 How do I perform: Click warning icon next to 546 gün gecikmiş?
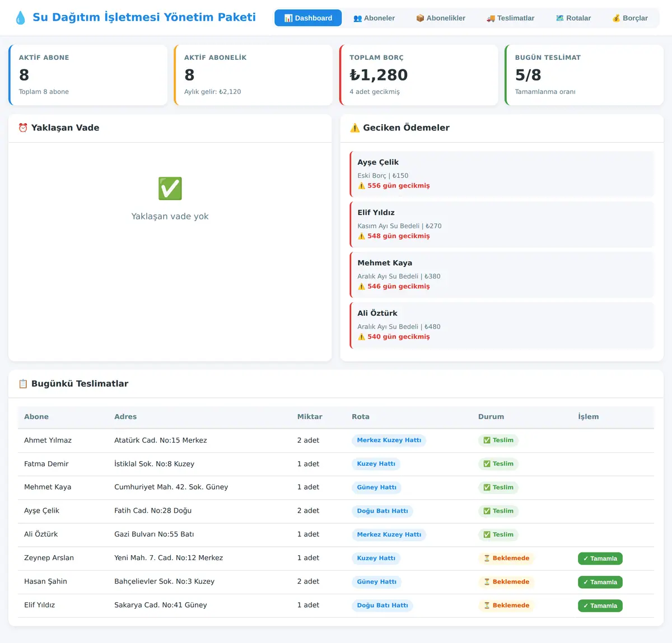click(361, 287)
